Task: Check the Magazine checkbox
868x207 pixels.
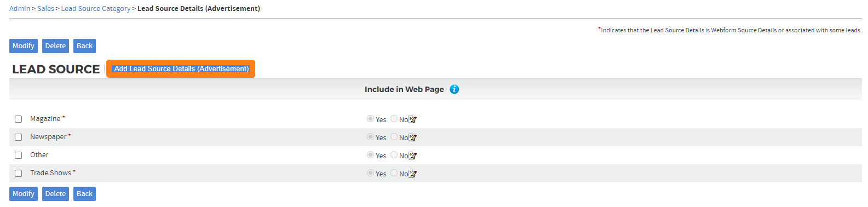Action: click(x=18, y=119)
